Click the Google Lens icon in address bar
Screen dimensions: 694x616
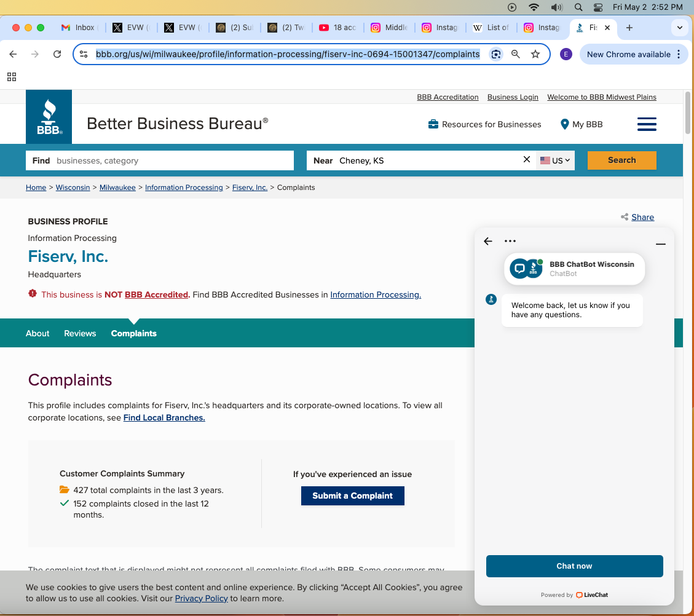496,54
